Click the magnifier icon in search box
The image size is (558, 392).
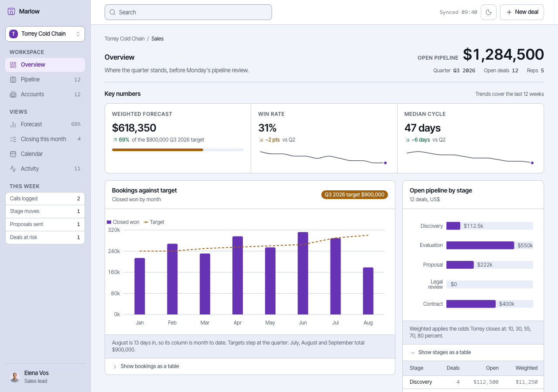click(112, 12)
